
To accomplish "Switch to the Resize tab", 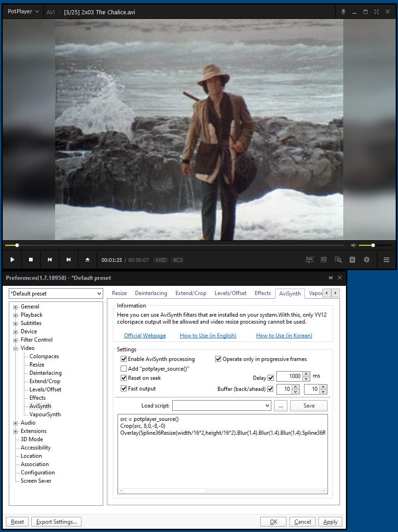I will point(119,293).
